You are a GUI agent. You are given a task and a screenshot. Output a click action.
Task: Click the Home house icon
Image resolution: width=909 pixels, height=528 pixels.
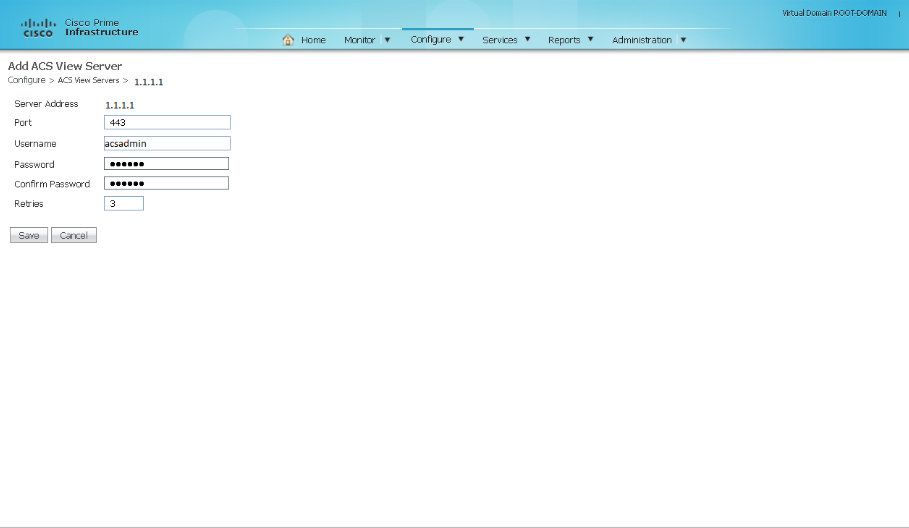[288, 39]
